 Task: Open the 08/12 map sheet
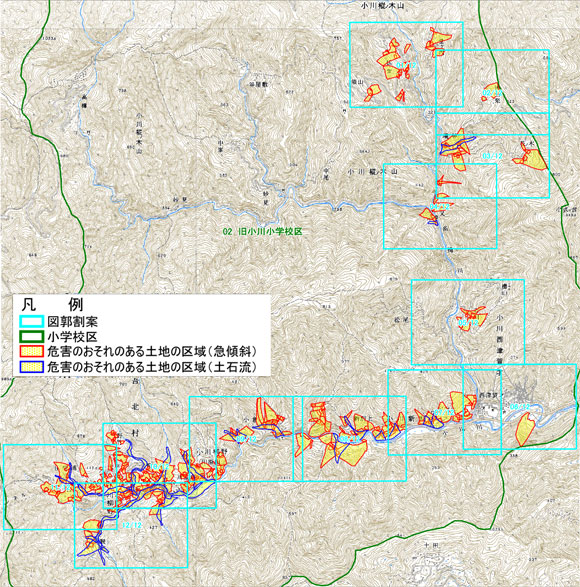tap(349, 438)
